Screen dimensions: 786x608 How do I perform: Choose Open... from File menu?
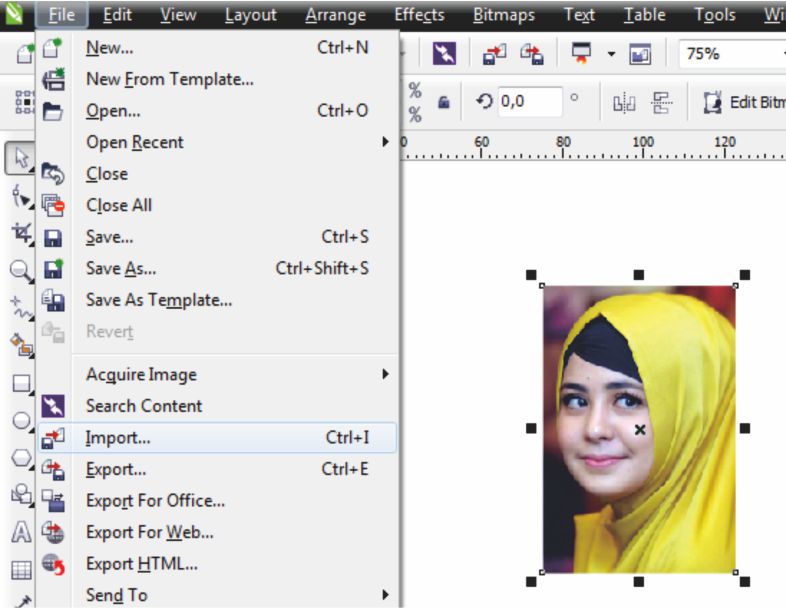217,111
